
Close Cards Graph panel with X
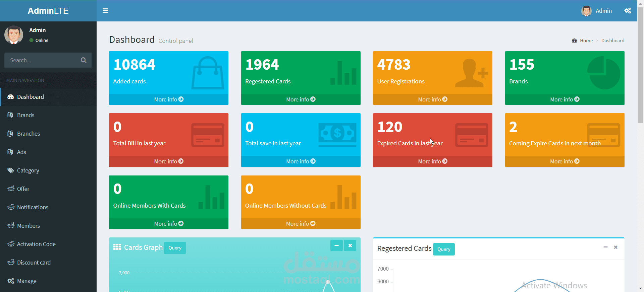(350, 245)
